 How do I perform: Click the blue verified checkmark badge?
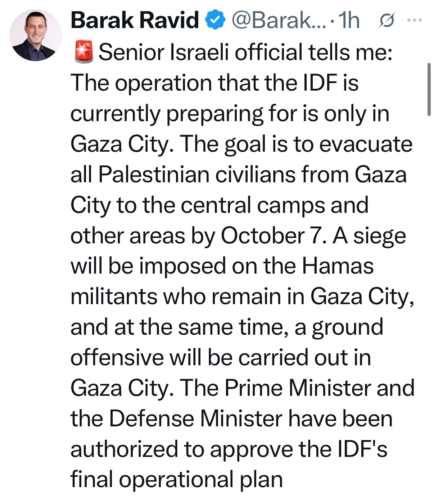215,20
